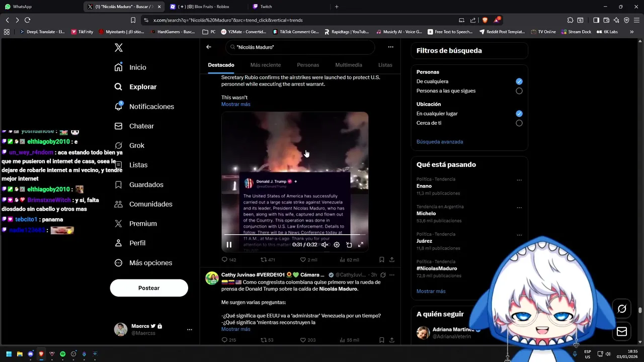Repost the post with 471 reposts
This screenshot has height=362, width=644.
tap(268, 260)
